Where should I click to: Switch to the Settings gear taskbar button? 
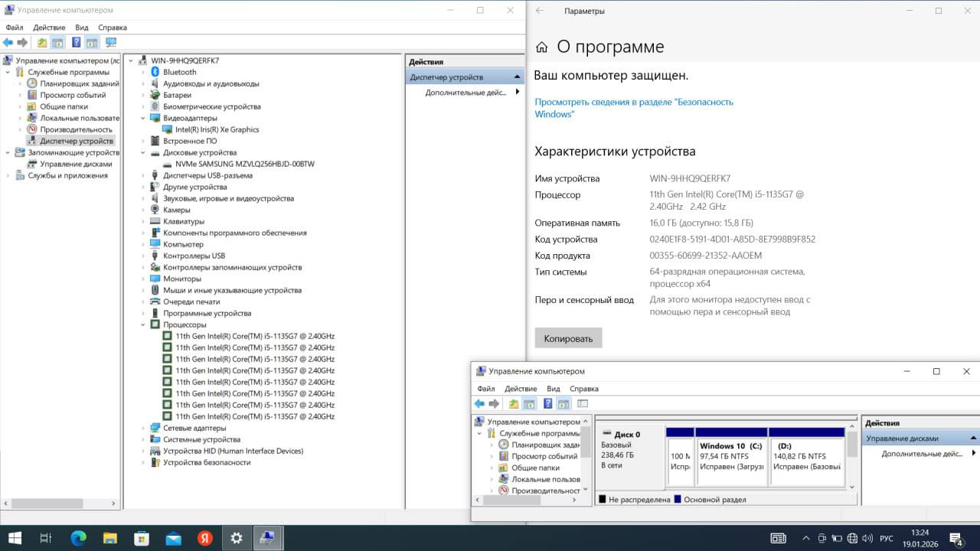[x=237, y=538]
